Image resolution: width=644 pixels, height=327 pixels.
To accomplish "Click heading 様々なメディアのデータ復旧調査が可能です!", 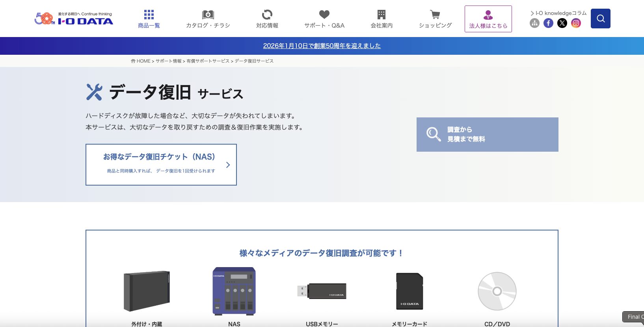I will [322, 253].
